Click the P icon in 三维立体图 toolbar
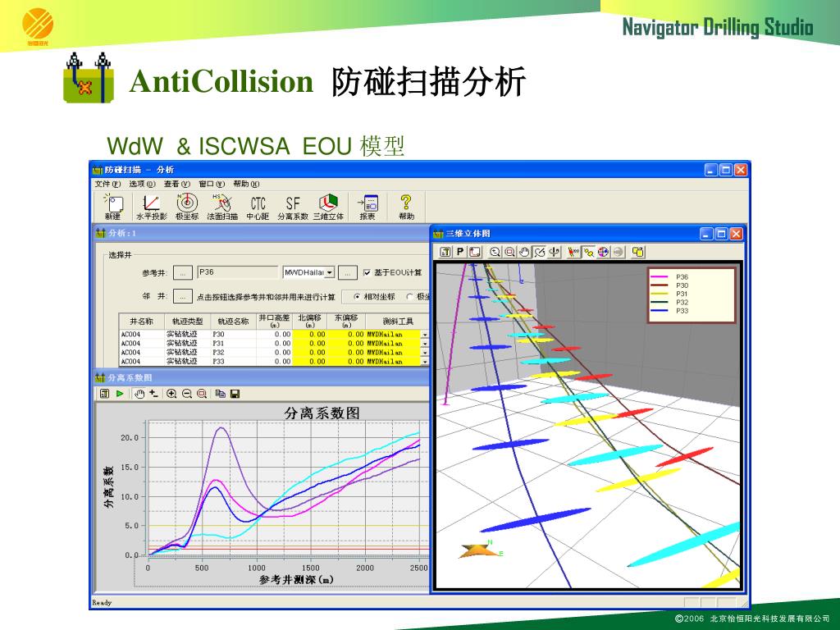This screenshot has width=840, height=630. pyautogui.click(x=460, y=252)
